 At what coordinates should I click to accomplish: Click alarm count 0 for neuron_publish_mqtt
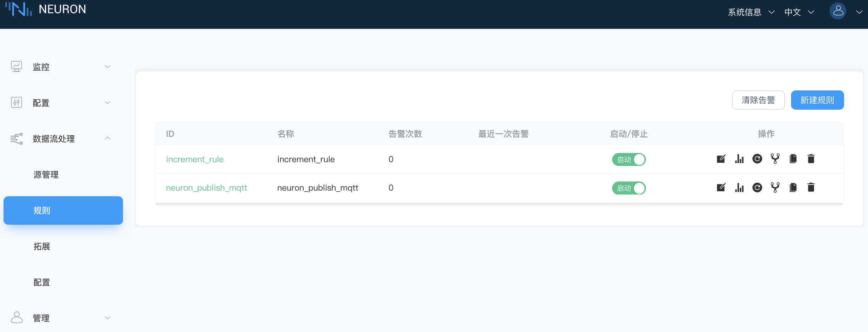(391, 188)
